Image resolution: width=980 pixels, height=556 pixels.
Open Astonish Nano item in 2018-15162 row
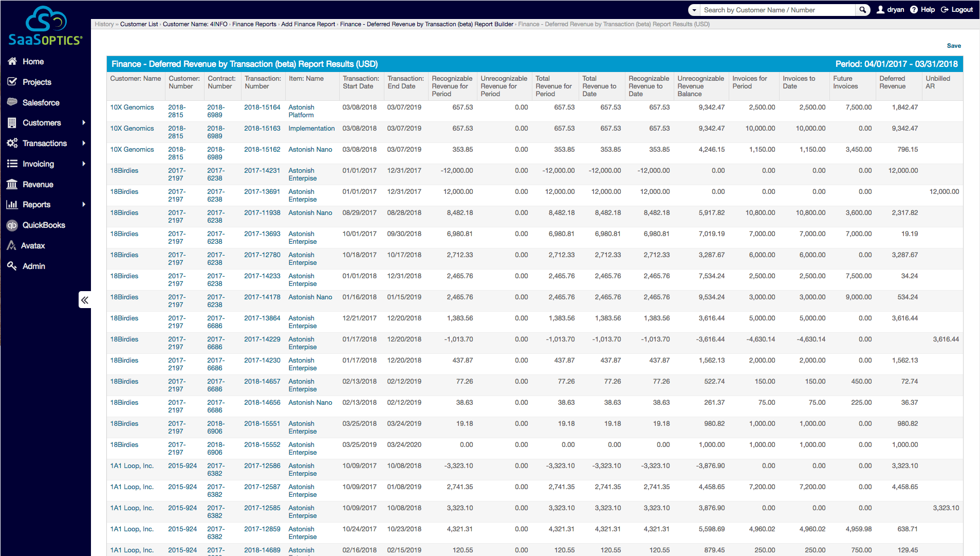point(310,150)
